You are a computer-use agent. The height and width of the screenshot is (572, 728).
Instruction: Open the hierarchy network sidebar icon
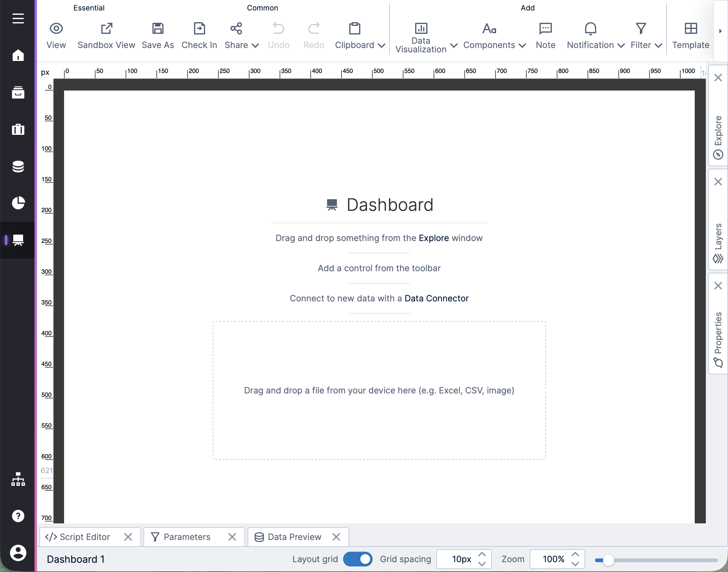(18, 479)
